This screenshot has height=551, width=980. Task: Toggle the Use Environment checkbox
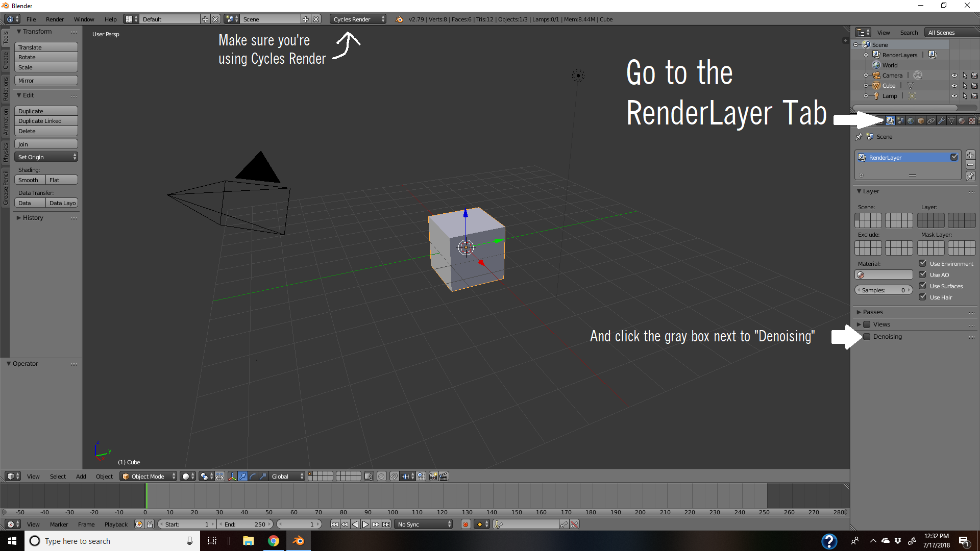coord(922,263)
